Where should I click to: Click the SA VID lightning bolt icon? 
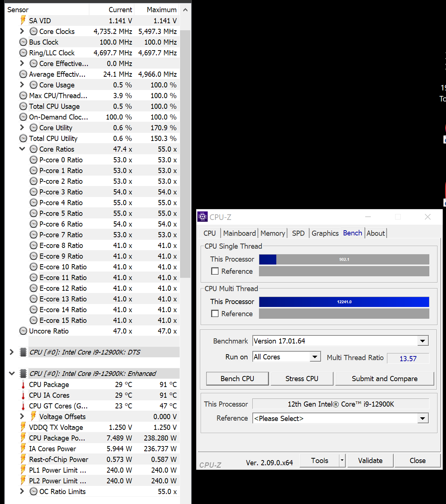coord(23,20)
